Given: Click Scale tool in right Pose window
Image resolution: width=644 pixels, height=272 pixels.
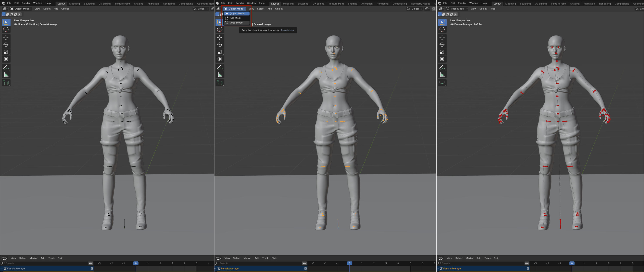Looking at the screenshot, I should pos(442,52).
